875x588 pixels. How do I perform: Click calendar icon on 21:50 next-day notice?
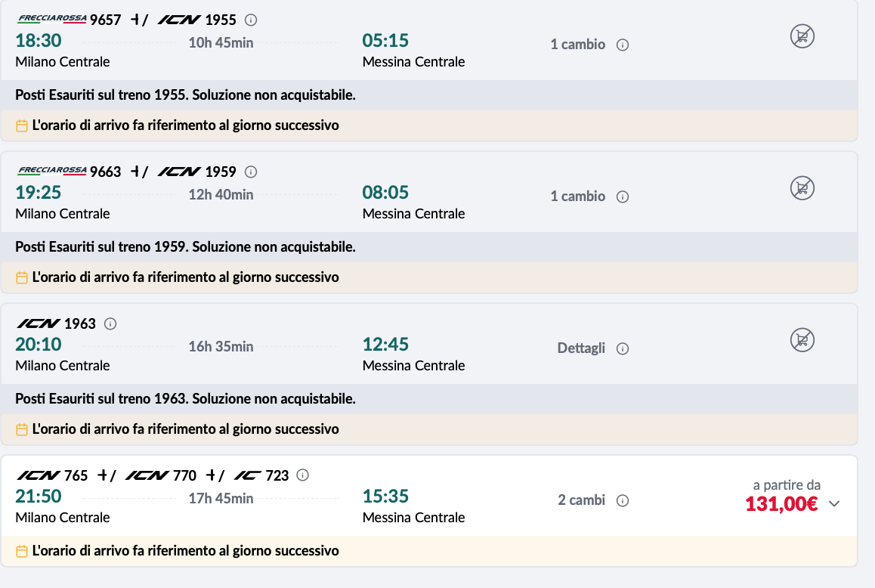22,552
